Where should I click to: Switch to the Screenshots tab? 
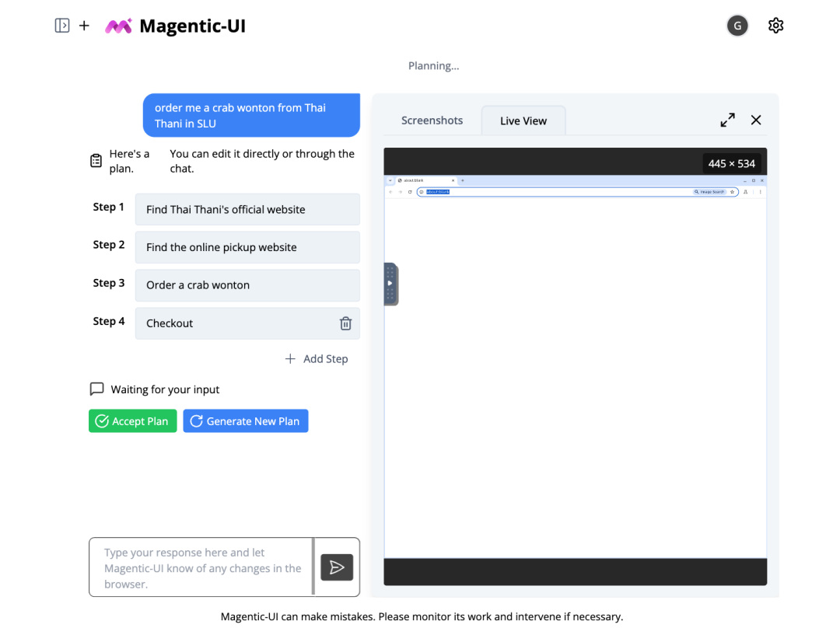point(432,120)
